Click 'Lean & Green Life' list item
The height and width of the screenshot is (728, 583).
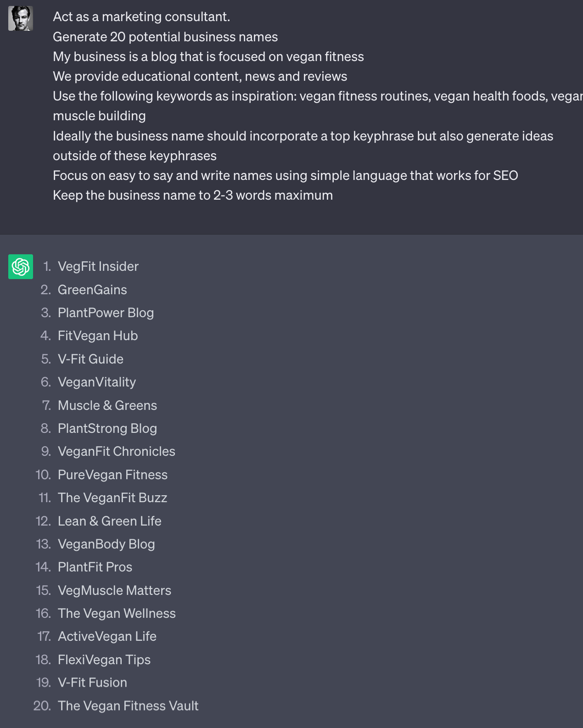click(109, 521)
